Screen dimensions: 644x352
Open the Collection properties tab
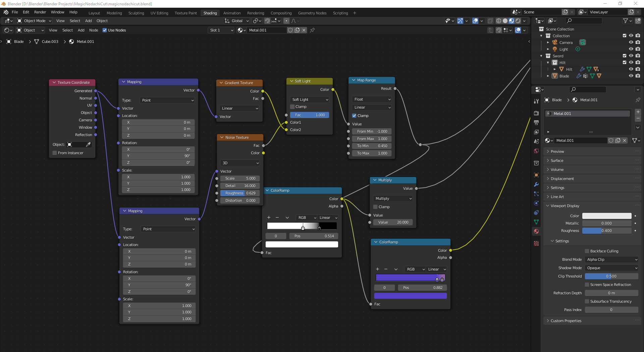[x=536, y=163]
